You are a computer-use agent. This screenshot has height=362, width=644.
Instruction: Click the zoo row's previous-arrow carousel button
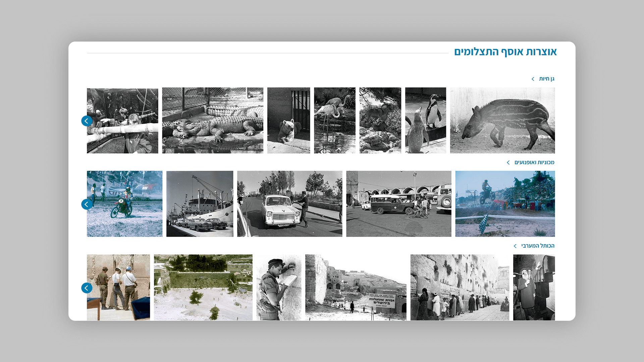tap(87, 121)
